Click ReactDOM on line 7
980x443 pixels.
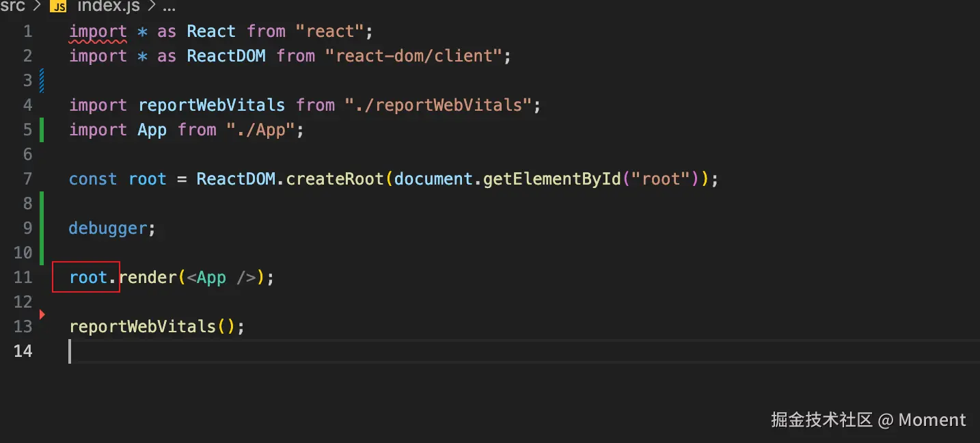[236, 179]
